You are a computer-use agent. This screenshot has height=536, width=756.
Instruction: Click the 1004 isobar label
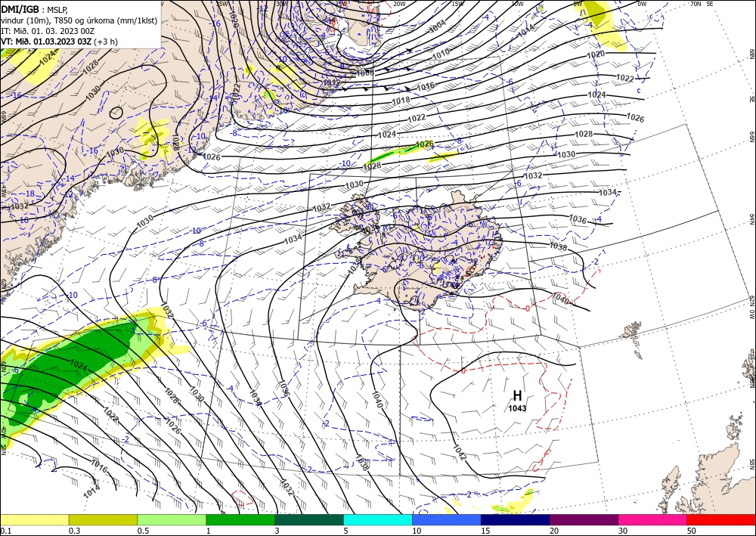click(437, 27)
